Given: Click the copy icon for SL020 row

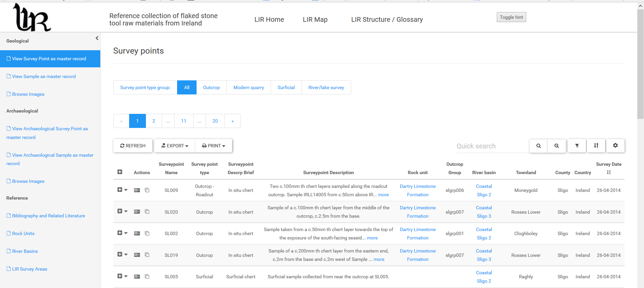Looking at the screenshot, I should point(147,212).
